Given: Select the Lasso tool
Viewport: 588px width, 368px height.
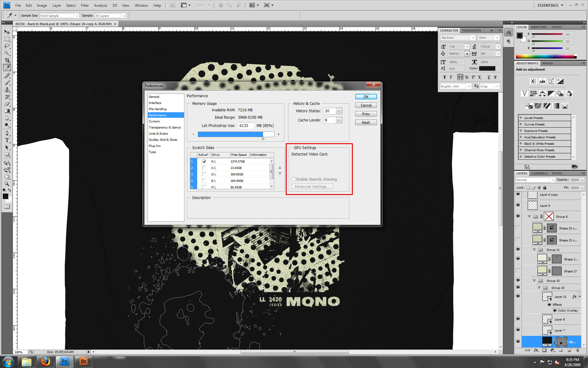Looking at the screenshot, I should [x=7, y=46].
